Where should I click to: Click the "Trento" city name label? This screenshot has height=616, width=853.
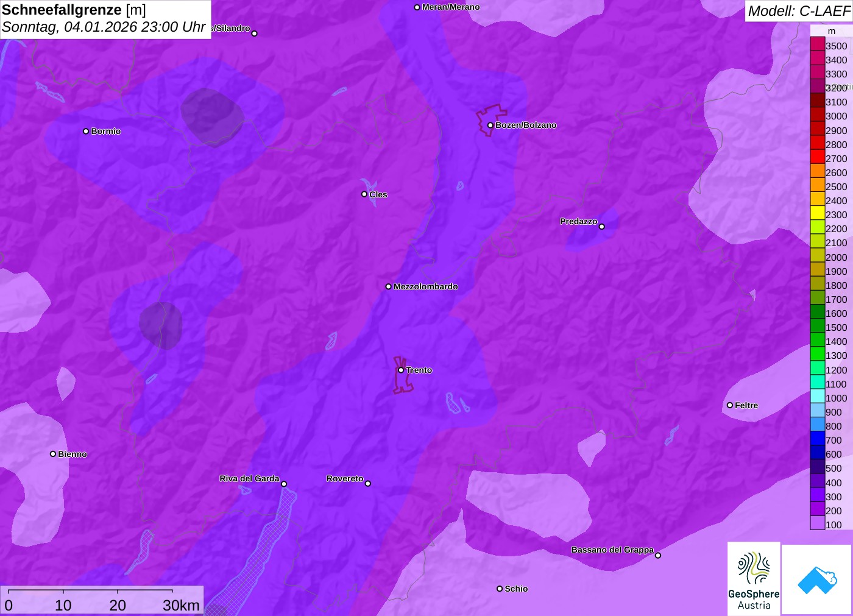click(419, 370)
